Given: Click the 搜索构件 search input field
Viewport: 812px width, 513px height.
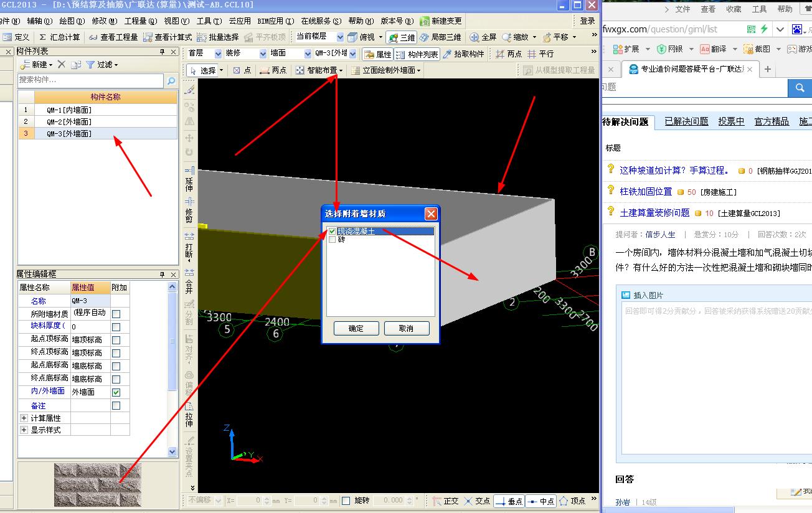Looking at the screenshot, I should pyautogui.click(x=90, y=80).
